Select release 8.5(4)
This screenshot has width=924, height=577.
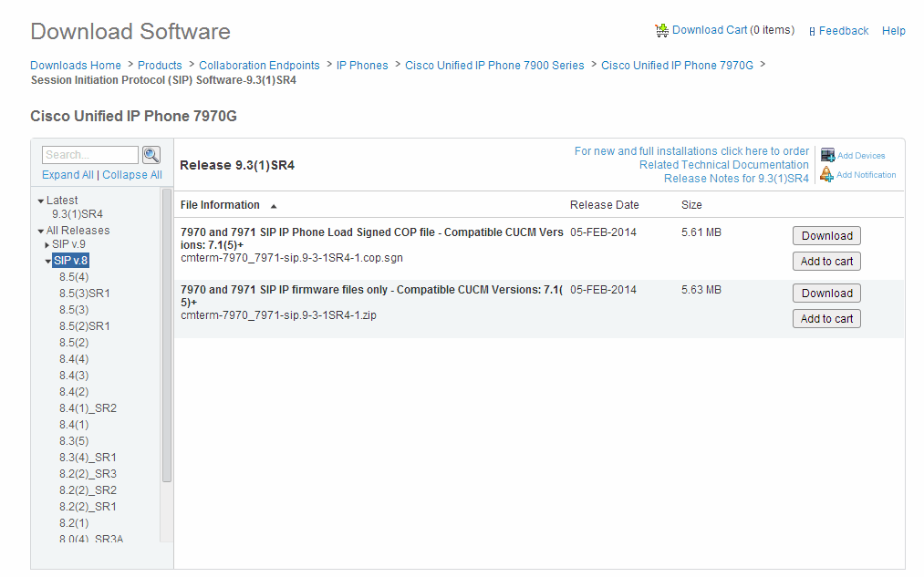[x=74, y=277]
